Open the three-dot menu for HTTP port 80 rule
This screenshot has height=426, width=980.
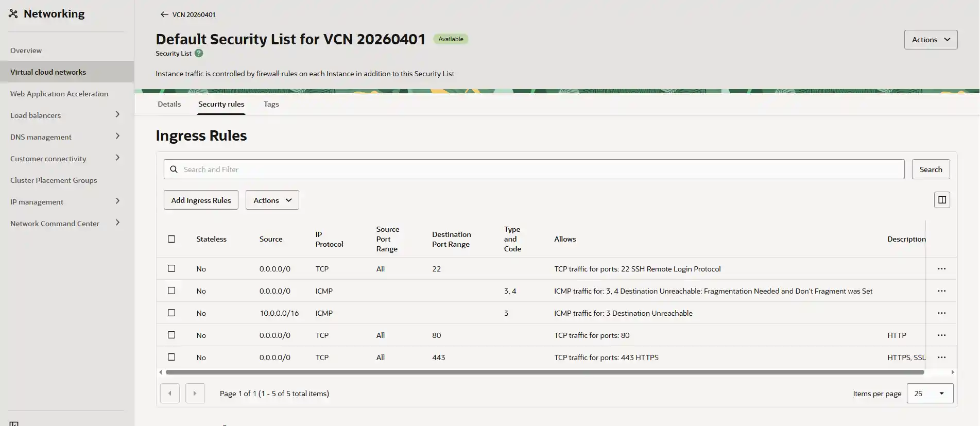pyautogui.click(x=941, y=335)
